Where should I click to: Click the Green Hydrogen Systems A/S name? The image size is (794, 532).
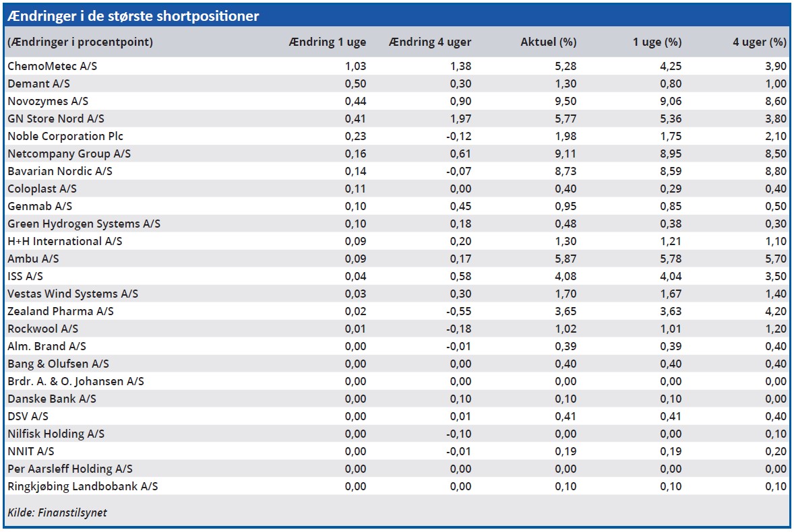(84, 224)
